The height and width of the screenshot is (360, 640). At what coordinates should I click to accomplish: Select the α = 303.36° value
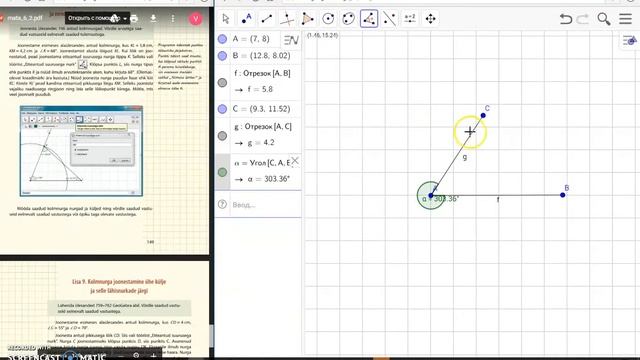pos(269,179)
